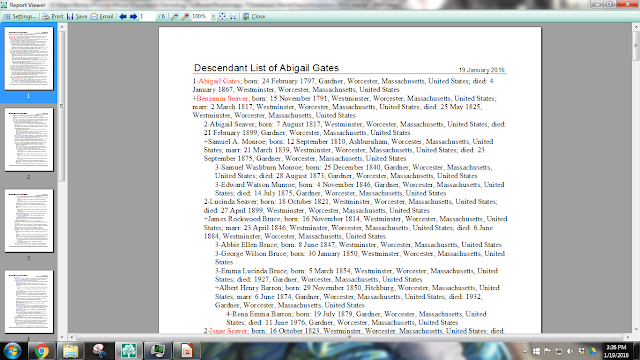Click the Google Drive tray icon
The image size is (640, 360).
(593, 351)
